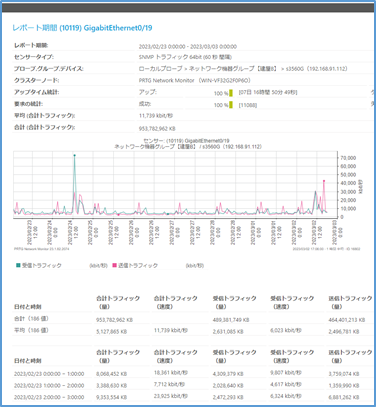Viewport: 376px width, 407px height.
Task: Select the 464,401,213 KB total sent cell
Action: click(x=347, y=320)
